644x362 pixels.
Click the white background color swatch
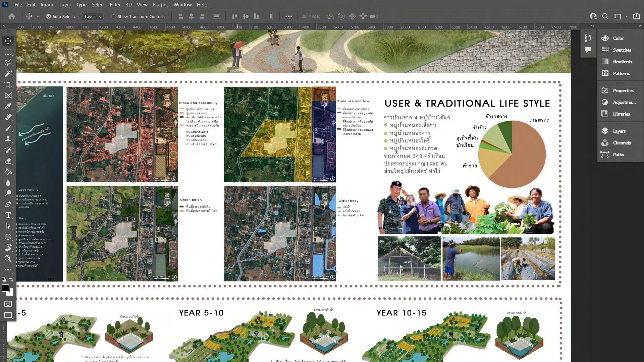[x=12, y=293]
